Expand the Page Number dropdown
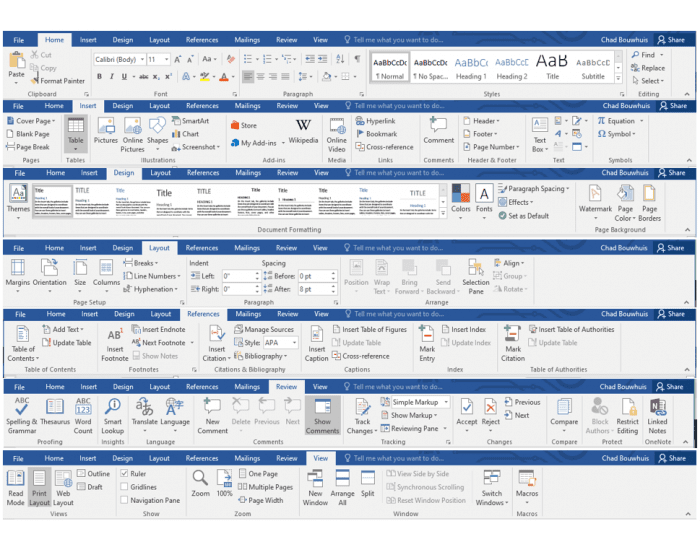700x550 pixels. [491, 147]
